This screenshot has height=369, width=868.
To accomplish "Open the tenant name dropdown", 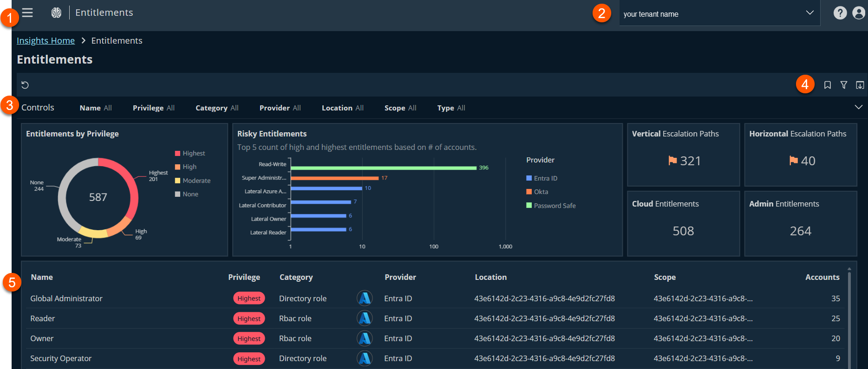I will [719, 13].
